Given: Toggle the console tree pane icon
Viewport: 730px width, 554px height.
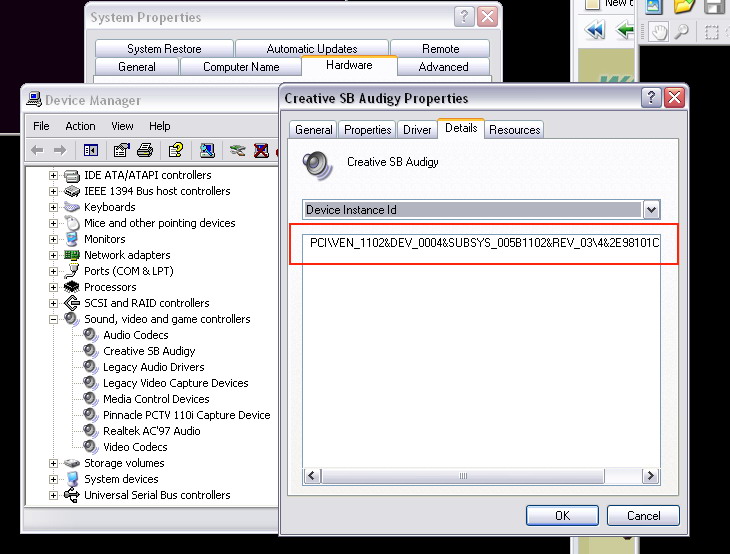Looking at the screenshot, I should pos(91,150).
